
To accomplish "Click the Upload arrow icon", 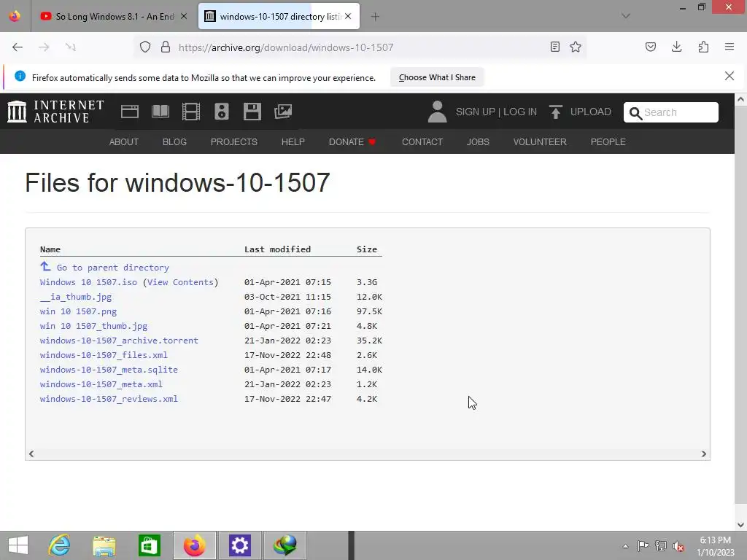I will tap(555, 112).
